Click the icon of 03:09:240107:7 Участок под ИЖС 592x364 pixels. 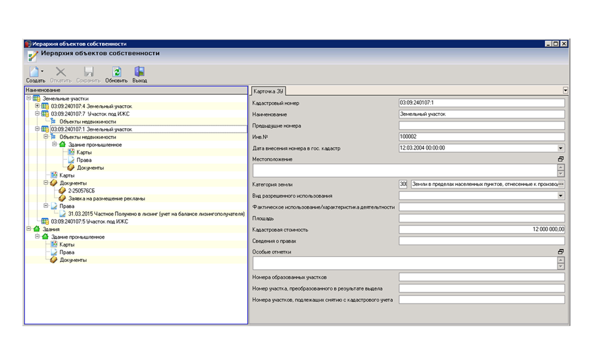point(45,114)
